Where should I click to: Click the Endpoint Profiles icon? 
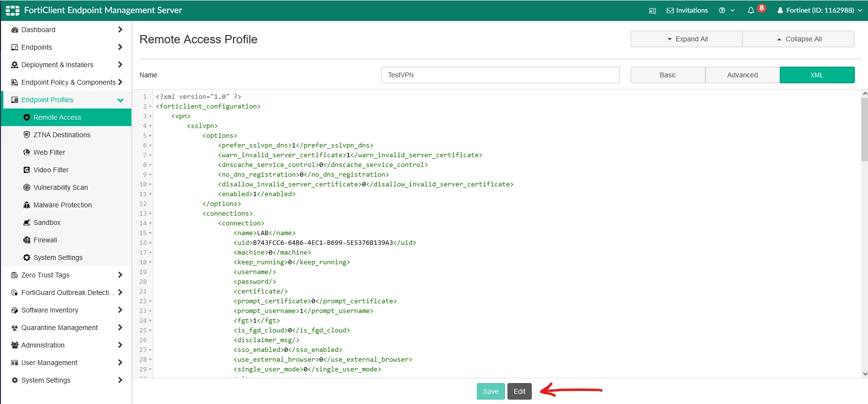click(15, 100)
